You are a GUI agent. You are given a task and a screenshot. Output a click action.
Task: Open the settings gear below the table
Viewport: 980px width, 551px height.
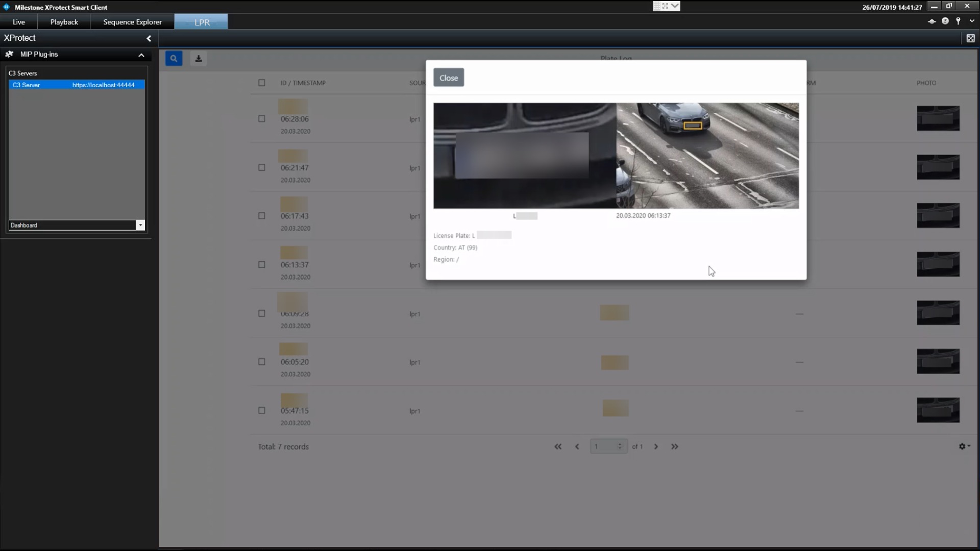click(x=964, y=446)
